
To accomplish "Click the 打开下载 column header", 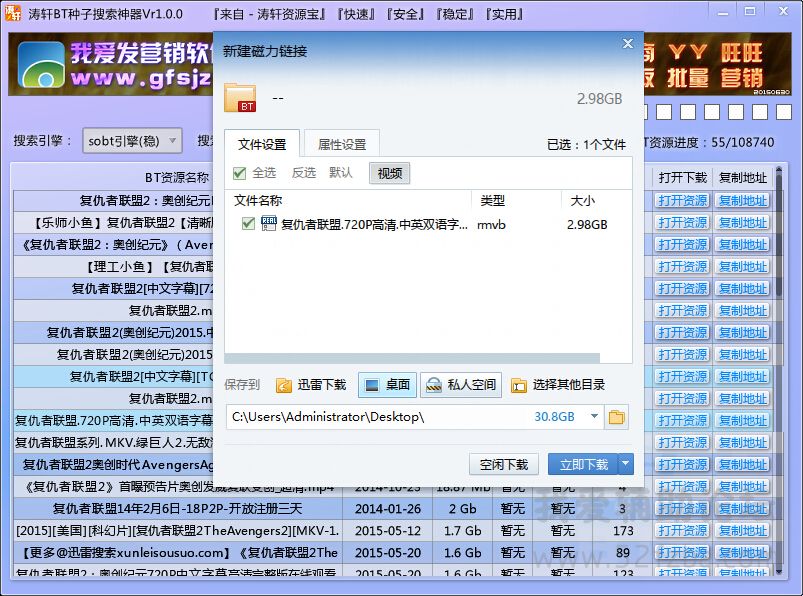I will coord(683,178).
